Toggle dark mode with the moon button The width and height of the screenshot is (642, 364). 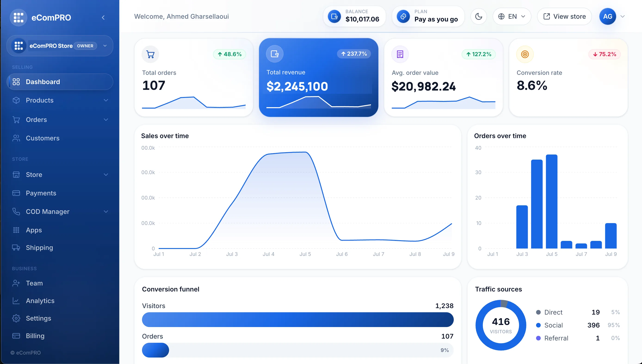point(478,16)
